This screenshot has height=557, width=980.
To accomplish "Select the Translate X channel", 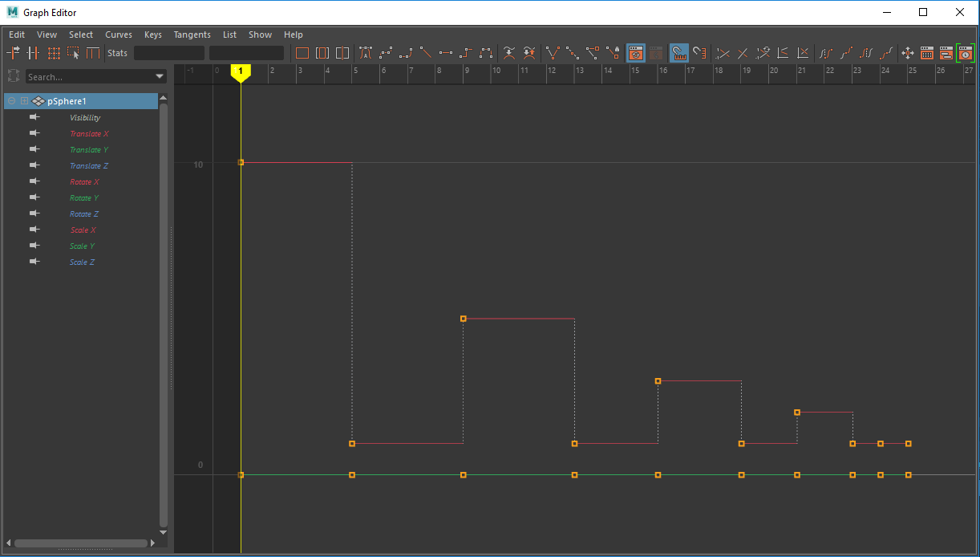I will [x=89, y=134].
